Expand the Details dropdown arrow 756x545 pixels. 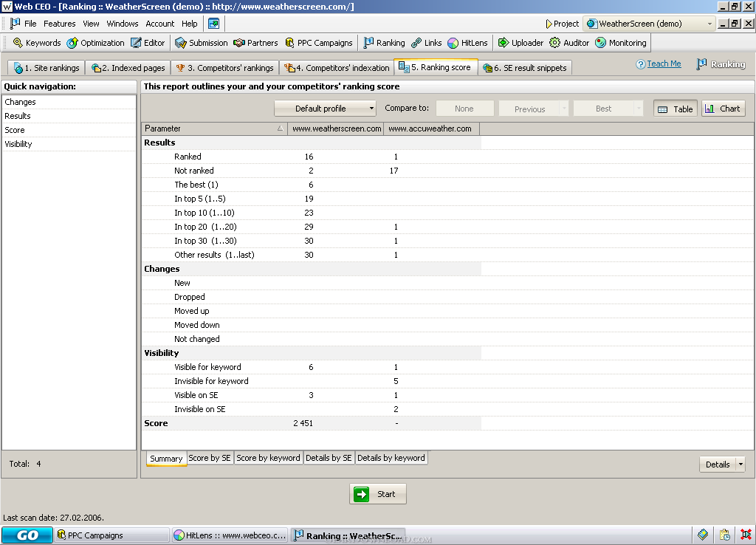coord(740,465)
